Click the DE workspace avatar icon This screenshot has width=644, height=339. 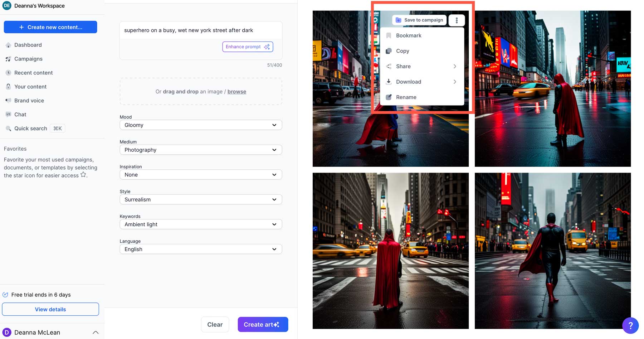tap(7, 6)
